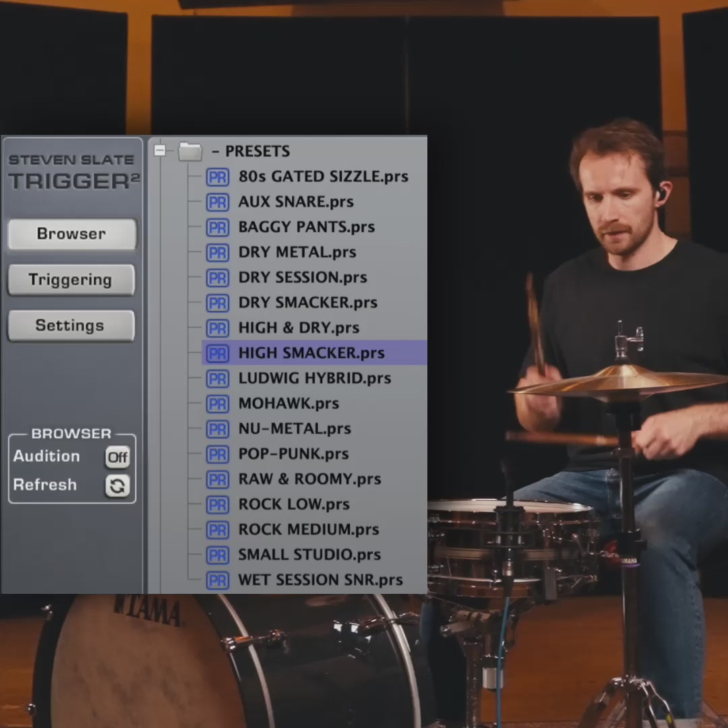The width and height of the screenshot is (728, 728).
Task: Click the PR icon next to MOHAWK.prs
Action: pos(217,404)
